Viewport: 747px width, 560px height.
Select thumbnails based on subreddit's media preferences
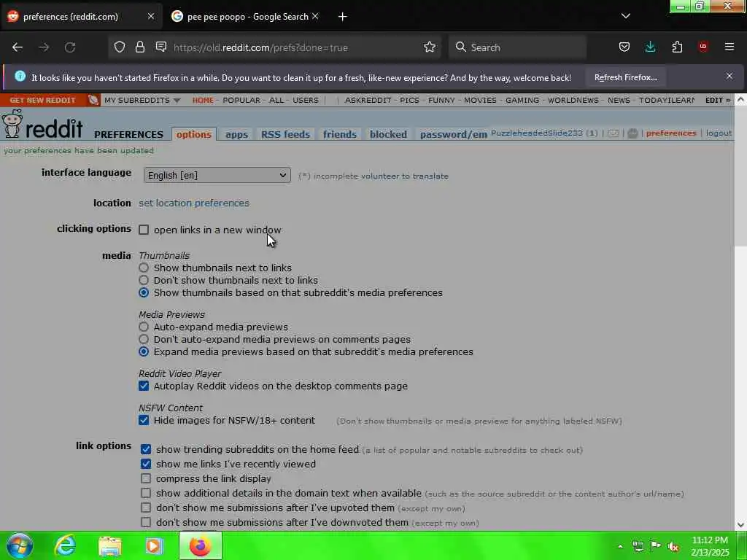[144, 292]
